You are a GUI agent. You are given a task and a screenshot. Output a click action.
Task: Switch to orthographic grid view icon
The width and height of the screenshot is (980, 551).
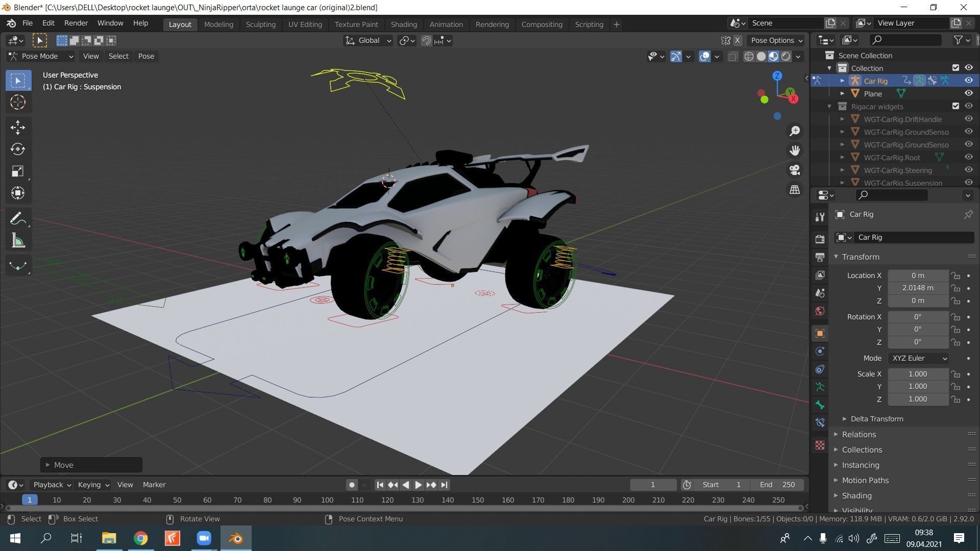795,189
